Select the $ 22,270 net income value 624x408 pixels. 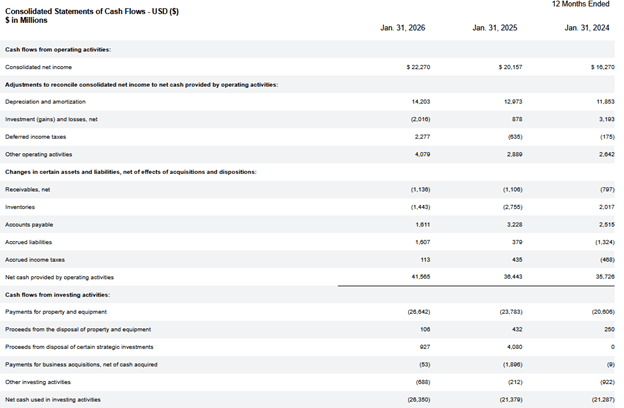pyautogui.click(x=418, y=67)
